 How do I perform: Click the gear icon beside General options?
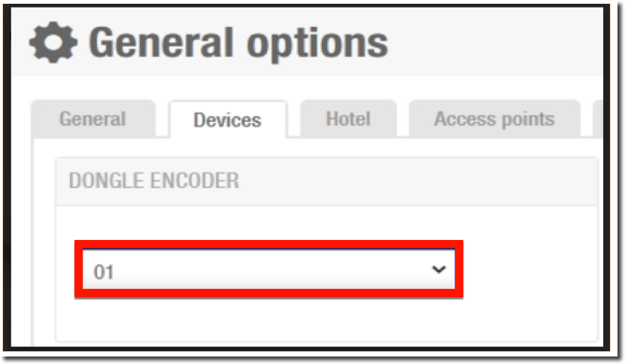pyautogui.click(x=53, y=42)
